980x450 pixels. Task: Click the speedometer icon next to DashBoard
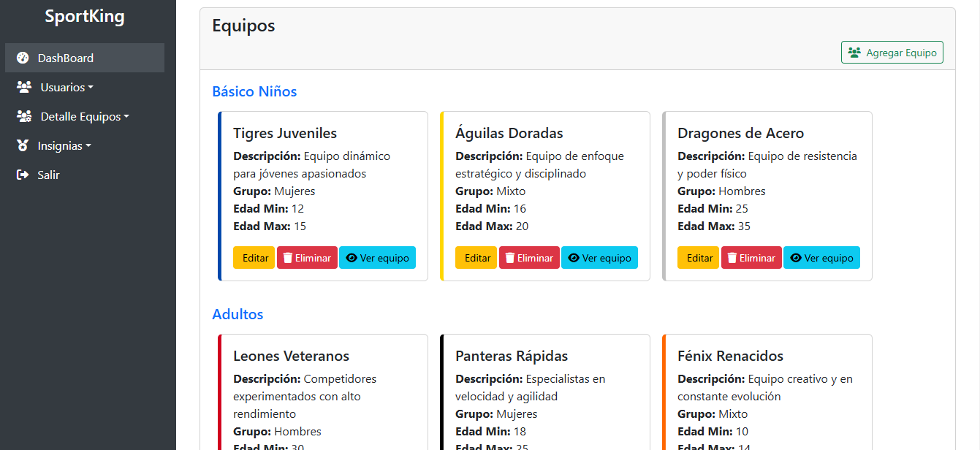click(21, 58)
